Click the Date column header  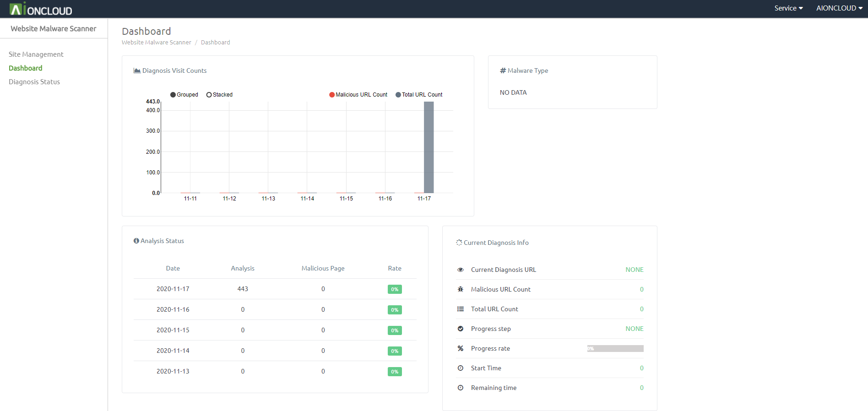173,269
